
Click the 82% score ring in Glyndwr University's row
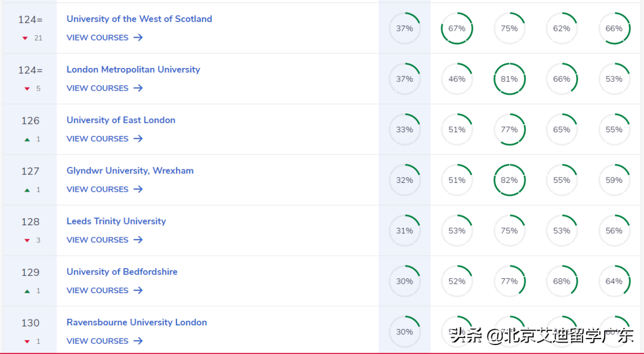509,180
